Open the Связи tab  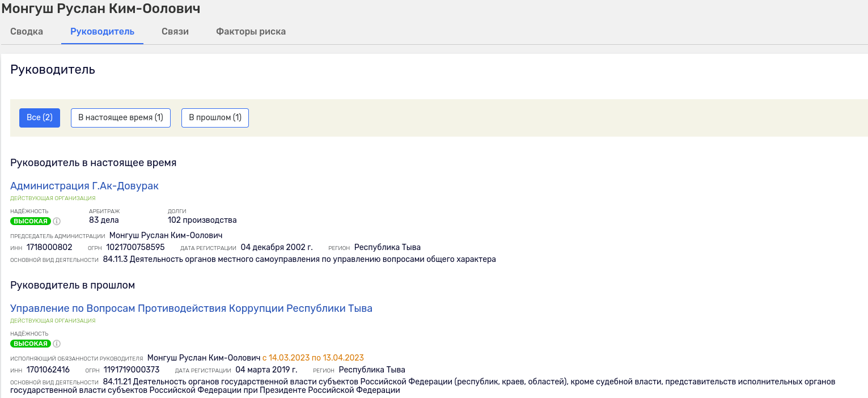point(175,32)
